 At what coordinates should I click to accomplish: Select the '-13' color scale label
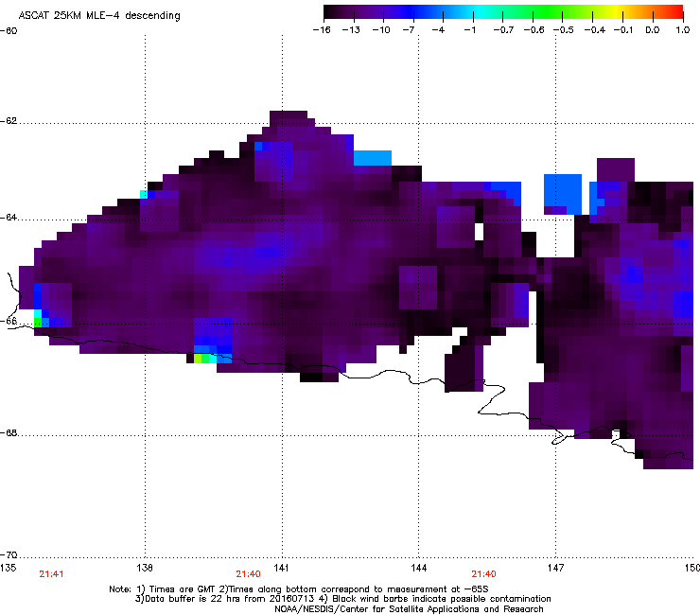pyautogui.click(x=351, y=30)
